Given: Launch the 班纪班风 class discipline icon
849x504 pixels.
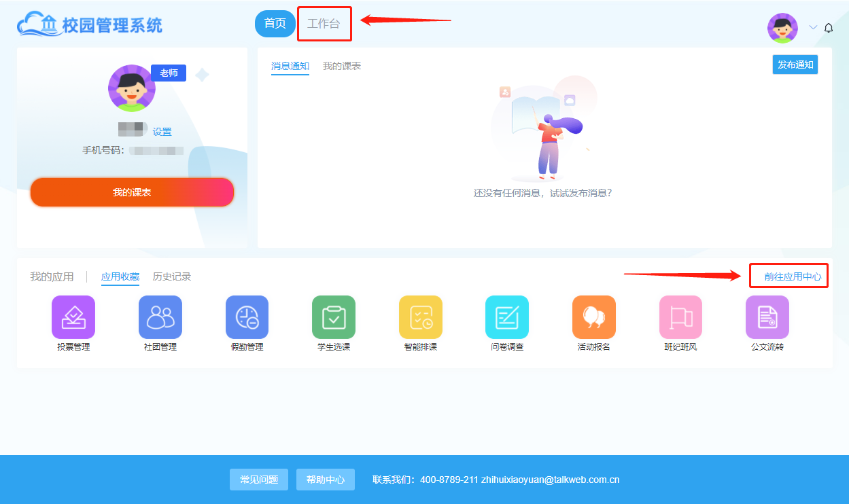Looking at the screenshot, I should pyautogui.click(x=680, y=317).
